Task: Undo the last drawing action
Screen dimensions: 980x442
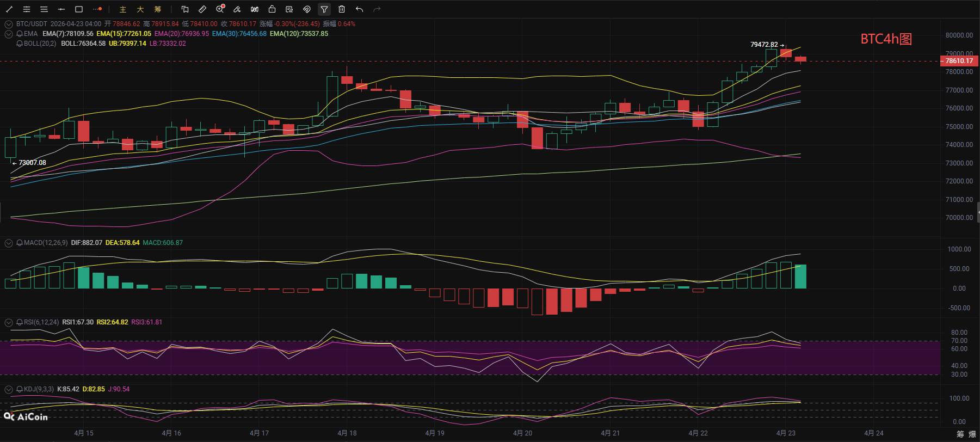Action: coord(359,9)
